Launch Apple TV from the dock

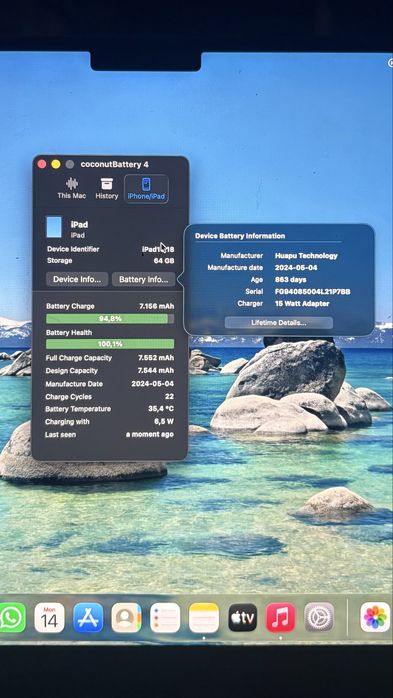[243, 617]
